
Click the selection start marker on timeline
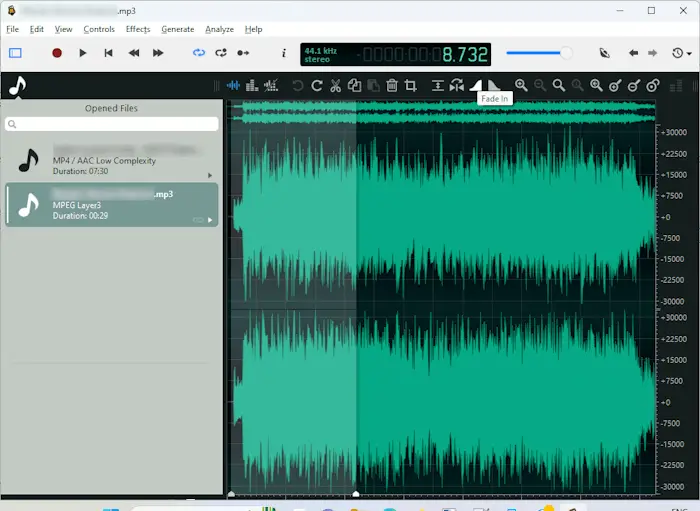coord(231,494)
